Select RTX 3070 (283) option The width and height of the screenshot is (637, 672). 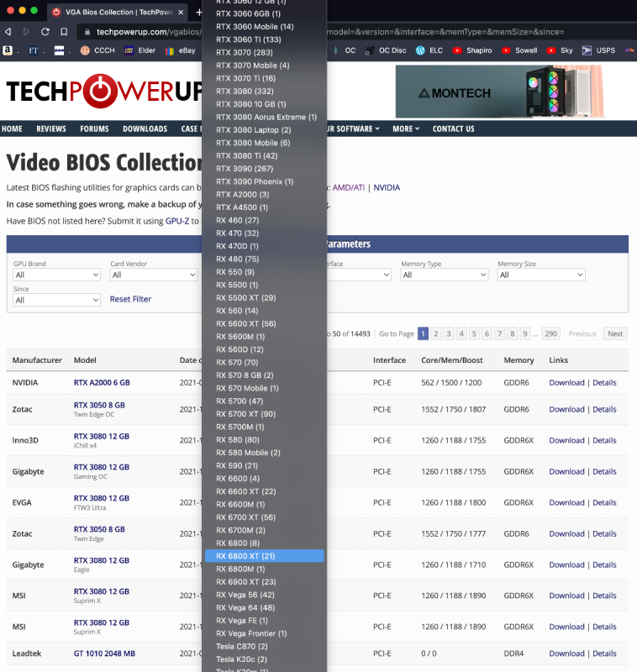[x=265, y=52]
